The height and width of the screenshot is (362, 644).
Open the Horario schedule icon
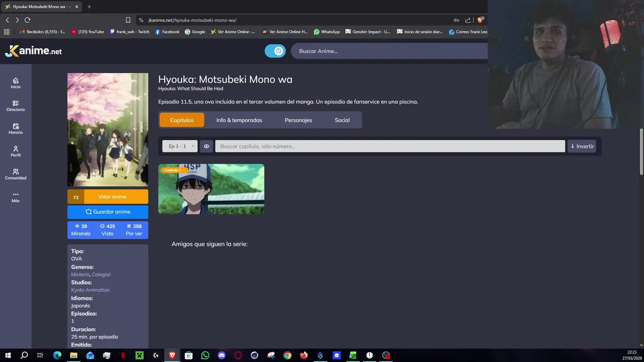(x=16, y=129)
